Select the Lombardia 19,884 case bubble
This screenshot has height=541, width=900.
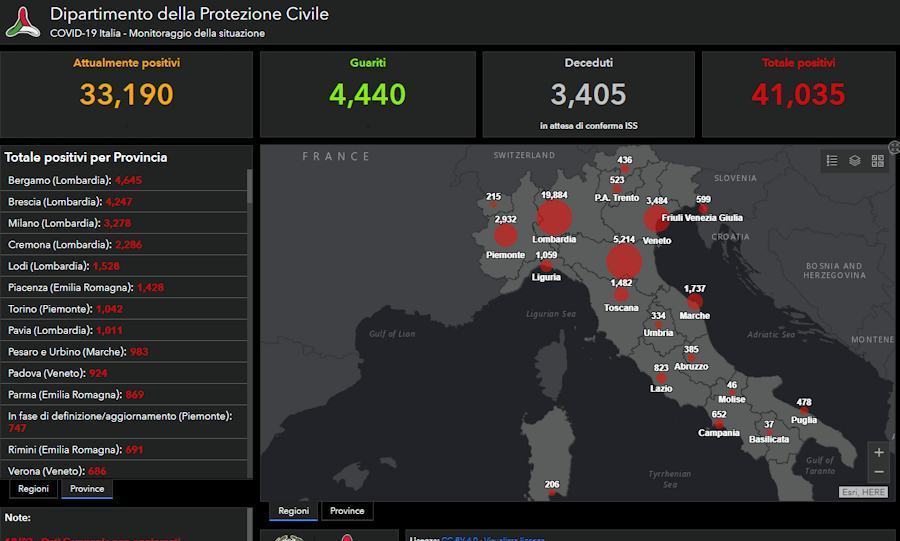tap(554, 217)
